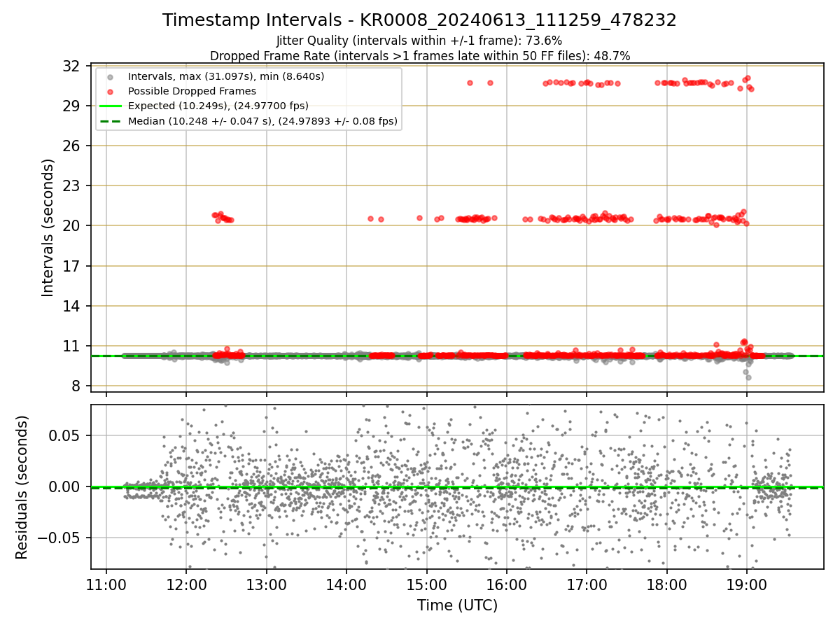Click the 'Residuals (seconds)' y-axis label
The width and height of the screenshot is (840, 630).
tap(22, 487)
